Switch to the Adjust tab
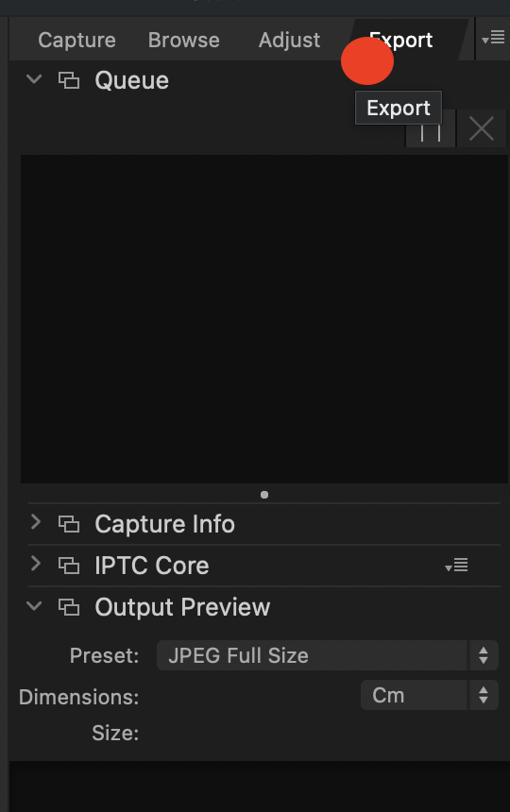Screen dimensions: 510x812 tap(289, 40)
